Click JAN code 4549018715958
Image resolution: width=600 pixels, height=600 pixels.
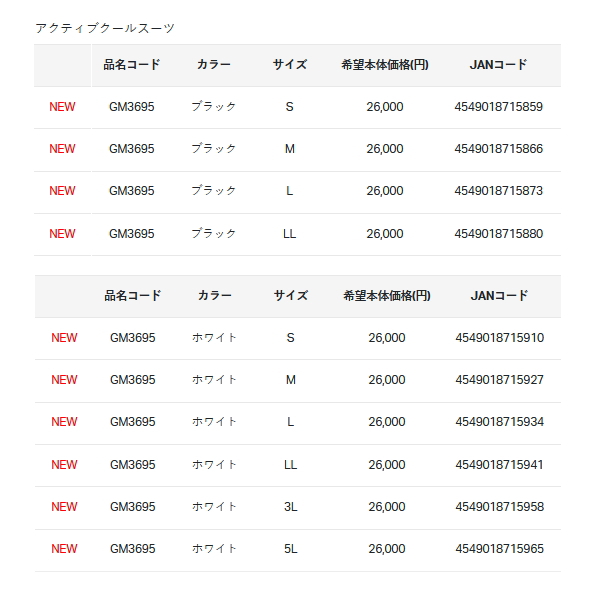pos(499,507)
